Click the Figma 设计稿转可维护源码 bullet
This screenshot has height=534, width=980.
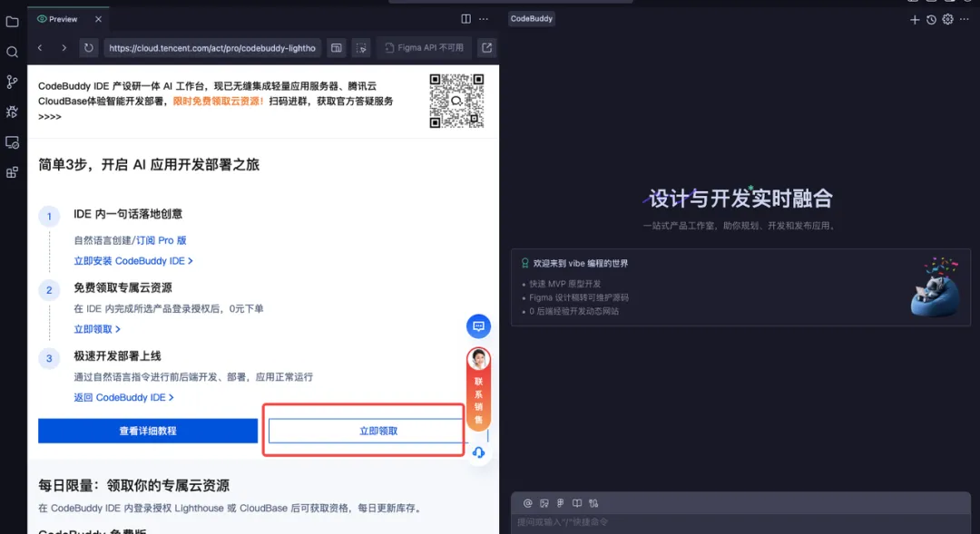pyautogui.click(x=579, y=298)
